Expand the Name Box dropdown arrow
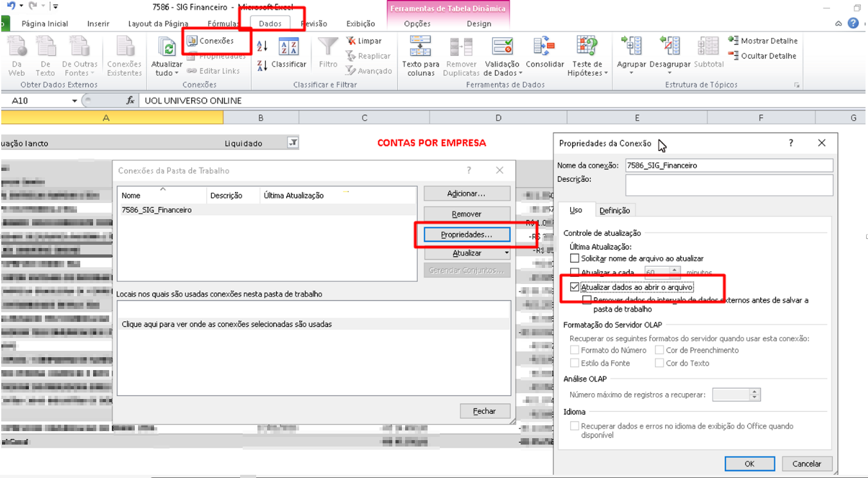 (74, 101)
